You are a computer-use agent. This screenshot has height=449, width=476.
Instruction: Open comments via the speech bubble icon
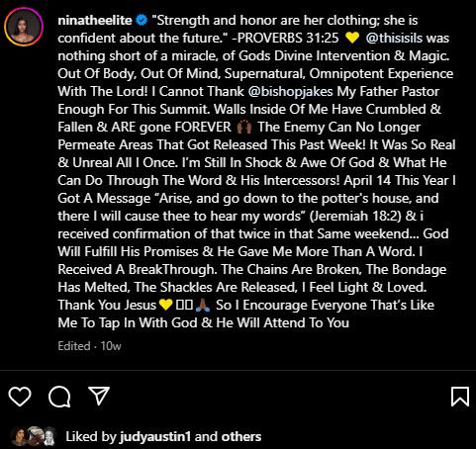point(59,397)
